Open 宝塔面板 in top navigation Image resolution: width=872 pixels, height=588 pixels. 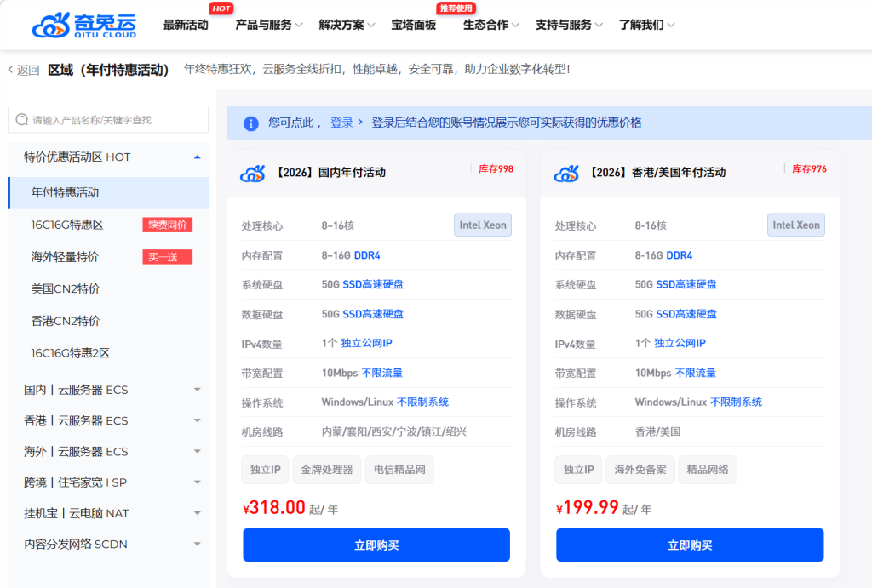click(414, 25)
